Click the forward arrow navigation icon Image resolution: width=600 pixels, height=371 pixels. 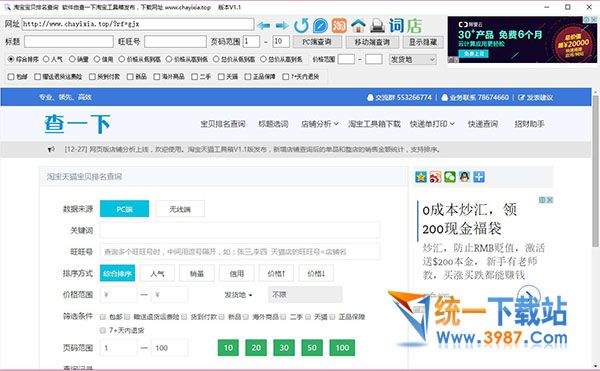(282, 26)
